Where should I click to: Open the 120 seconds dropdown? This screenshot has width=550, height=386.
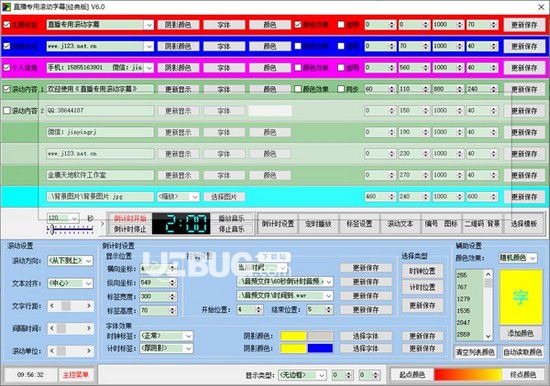pos(74,218)
